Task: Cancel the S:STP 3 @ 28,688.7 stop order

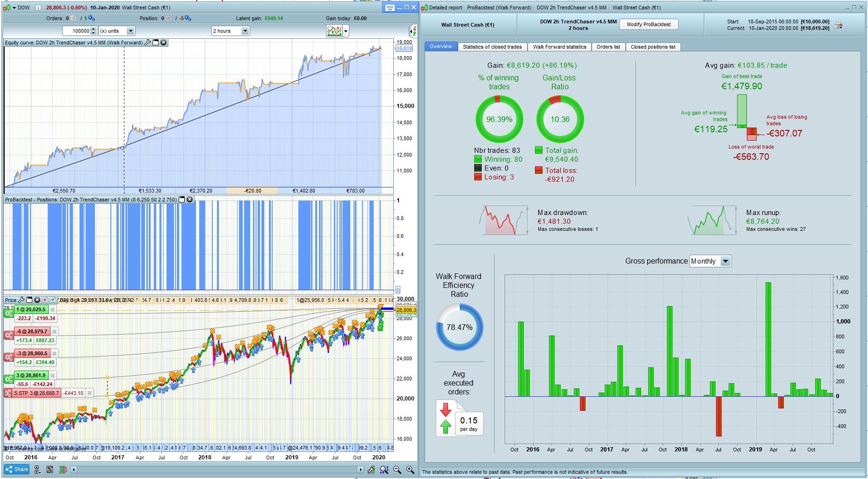Action: (x=90, y=393)
